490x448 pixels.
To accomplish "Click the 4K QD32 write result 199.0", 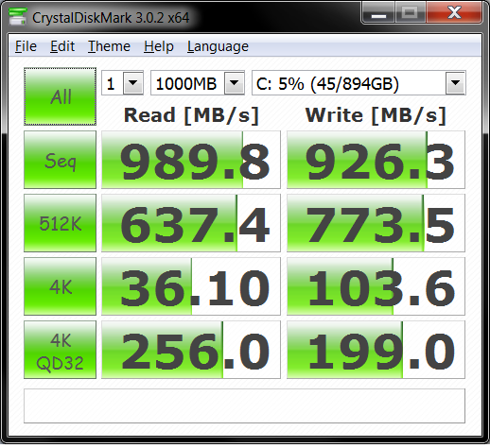I will [x=376, y=350].
